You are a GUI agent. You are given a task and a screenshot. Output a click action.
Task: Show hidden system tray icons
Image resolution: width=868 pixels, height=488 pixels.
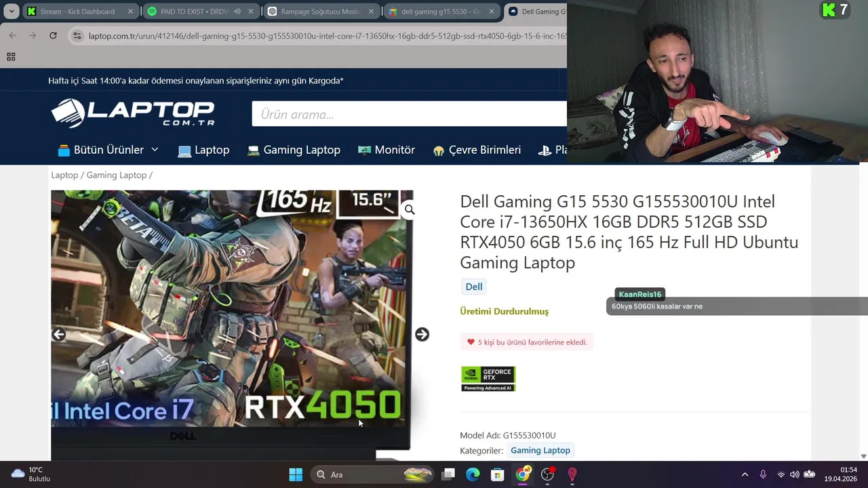[x=745, y=474]
